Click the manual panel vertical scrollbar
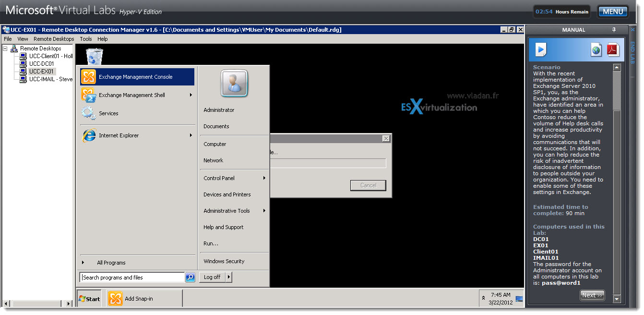Image resolution: width=644 pixels, height=315 pixels. pyautogui.click(x=617, y=183)
